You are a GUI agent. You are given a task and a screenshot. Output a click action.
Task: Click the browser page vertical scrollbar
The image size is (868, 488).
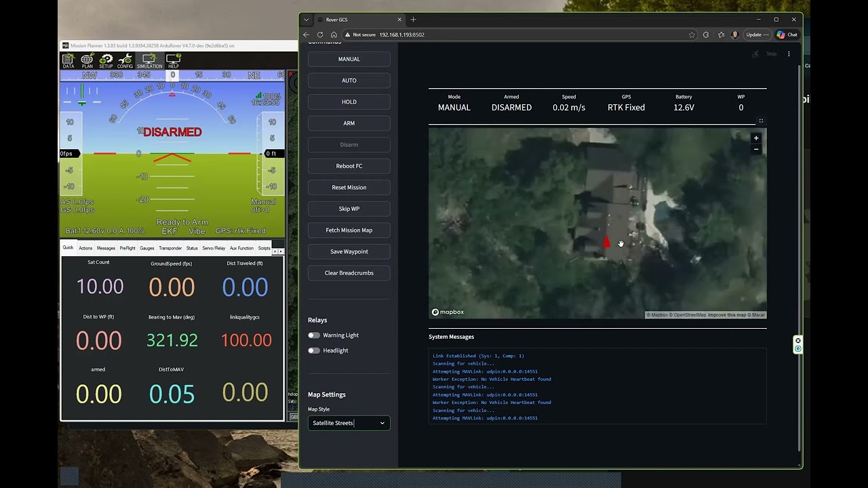800,258
